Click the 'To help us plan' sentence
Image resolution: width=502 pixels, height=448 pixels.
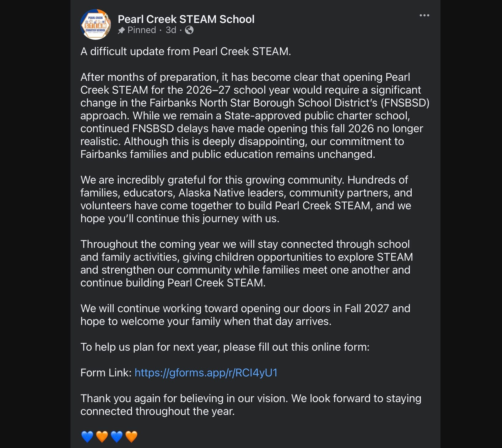225,347
